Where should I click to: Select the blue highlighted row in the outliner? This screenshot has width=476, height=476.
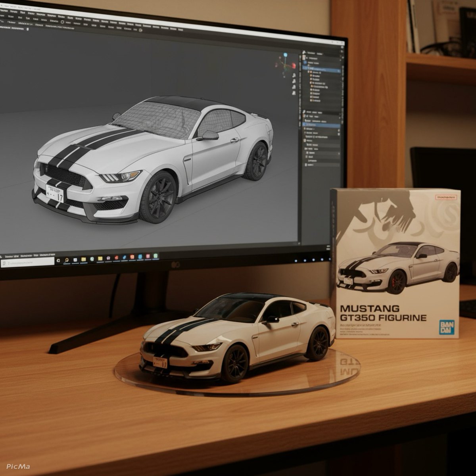tap(321, 70)
